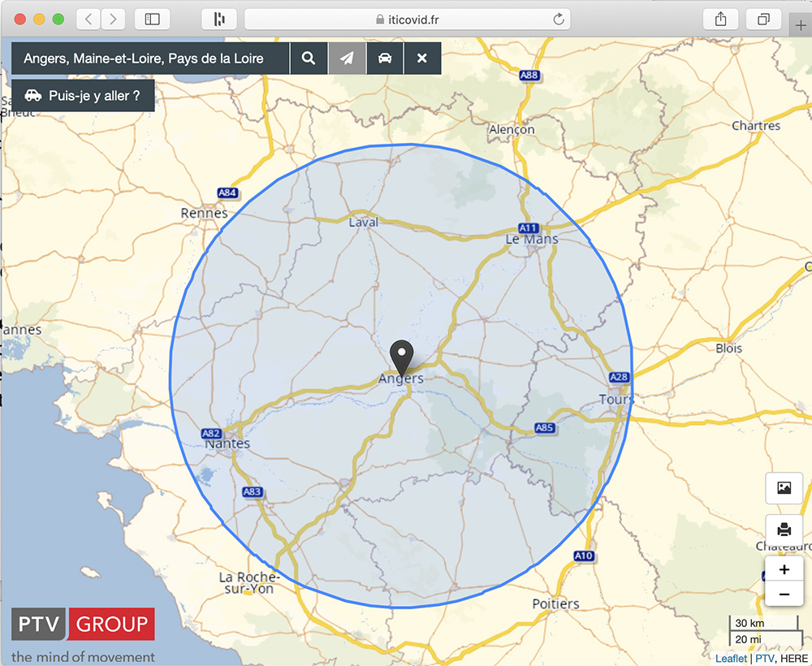Image resolution: width=812 pixels, height=666 pixels.
Task: Print the map using printer icon
Action: [784, 530]
